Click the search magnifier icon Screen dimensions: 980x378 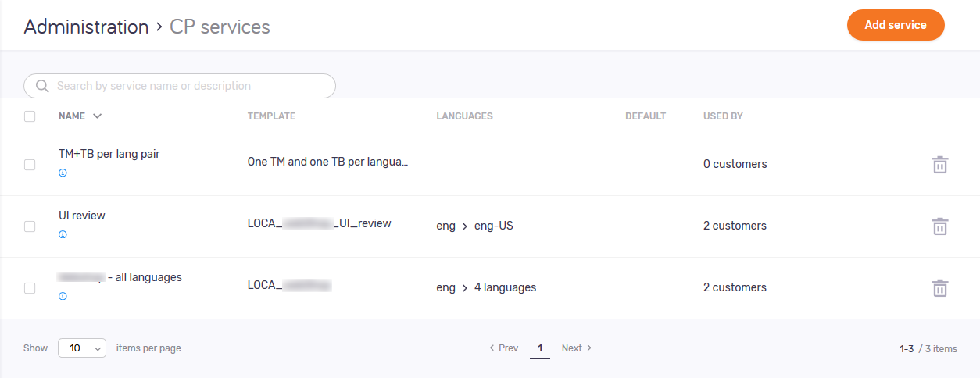(x=42, y=86)
